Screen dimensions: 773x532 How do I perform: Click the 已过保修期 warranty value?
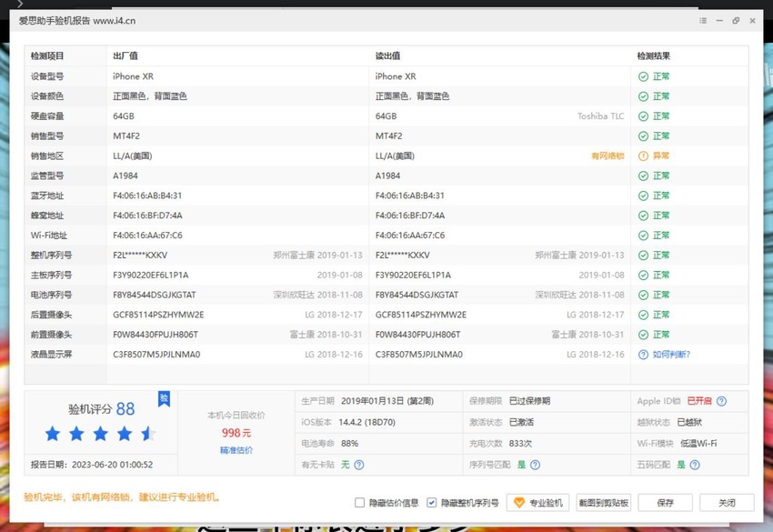click(x=529, y=401)
